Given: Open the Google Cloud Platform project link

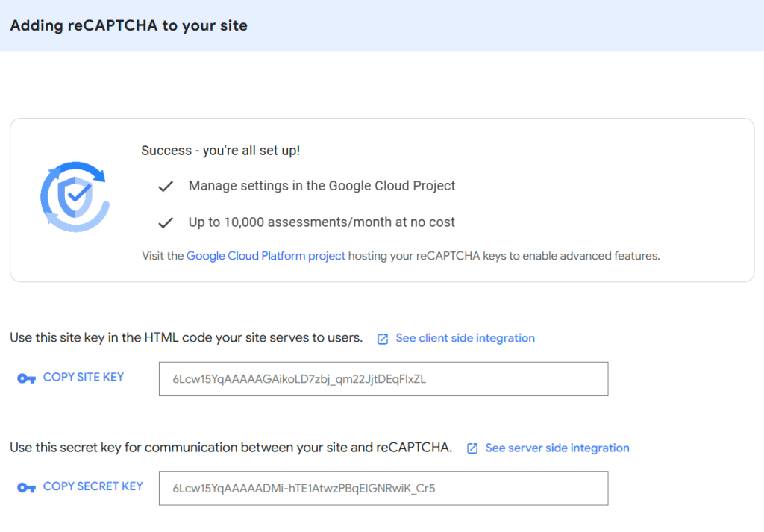Looking at the screenshot, I should (x=266, y=256).
